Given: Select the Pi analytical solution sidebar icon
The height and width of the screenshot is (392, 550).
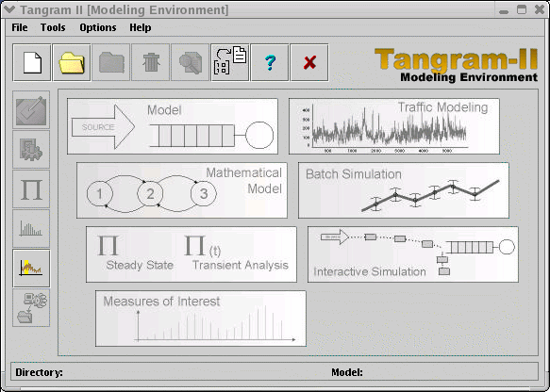Looking at the screenshot, I should click(x=31, y=189).
